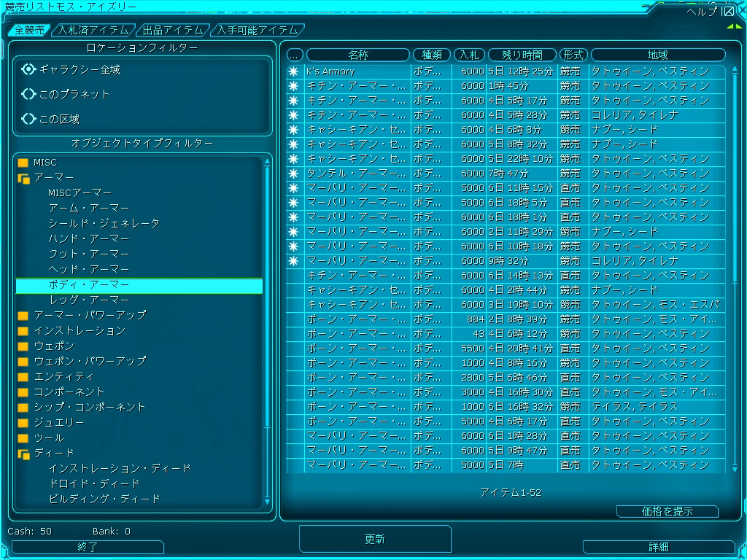Open the 出品アイテム tab
The image size is (747, 560).
[173, 30]
